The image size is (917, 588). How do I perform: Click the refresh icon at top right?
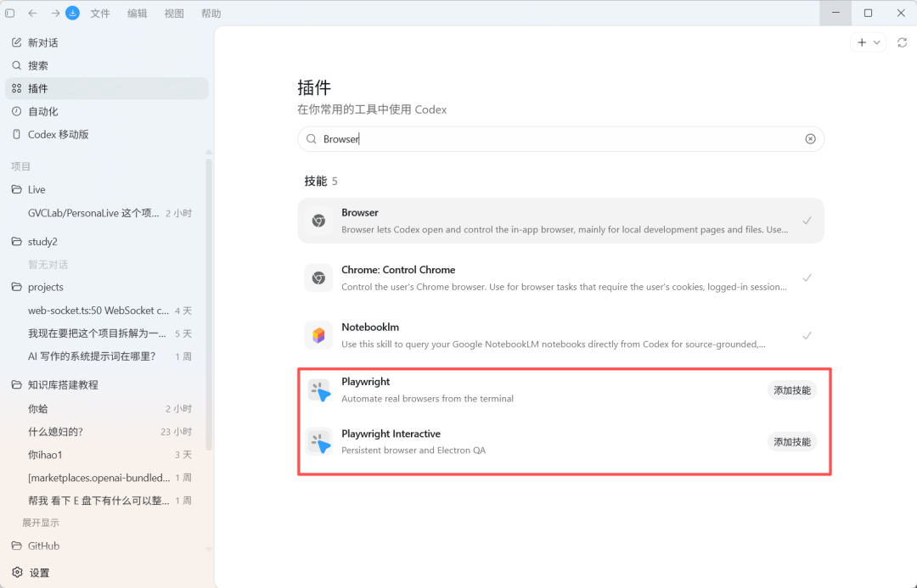[902, 42]
